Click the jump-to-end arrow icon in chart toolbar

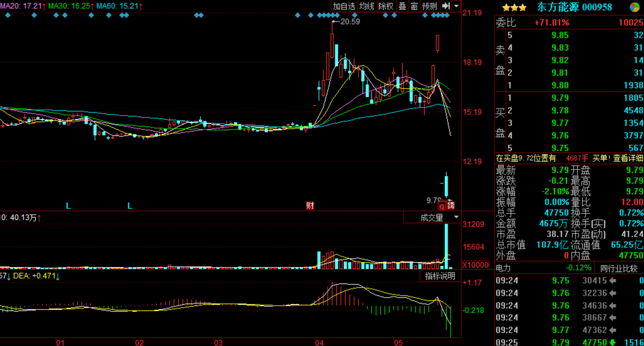[x=446, y=6]
